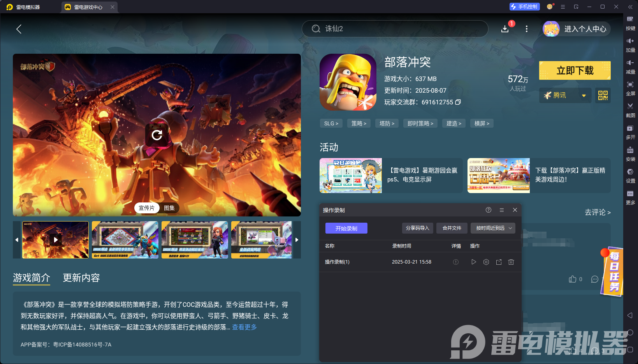This screenshot has height=364, width=638.
Task: Select the 图集 tab on banner
Action: tap(169, 208)
